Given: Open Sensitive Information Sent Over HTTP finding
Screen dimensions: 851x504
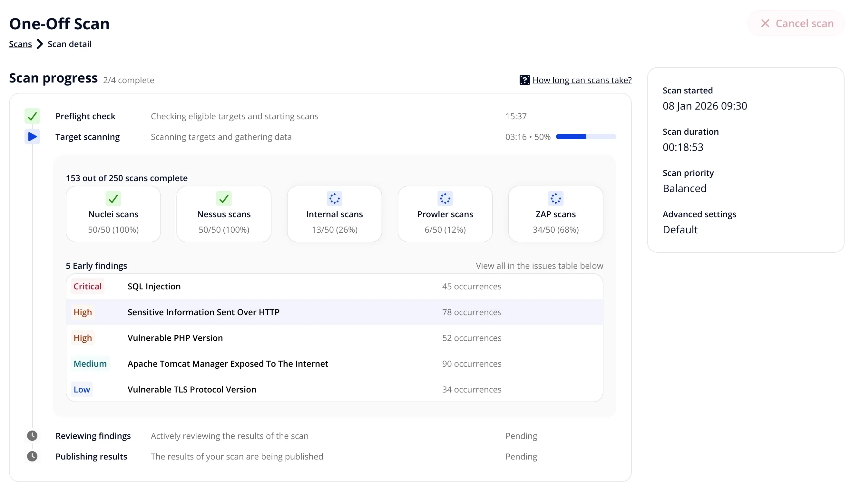Looking at the screenshot, I should pyautogui.click(x=335, y=313).
